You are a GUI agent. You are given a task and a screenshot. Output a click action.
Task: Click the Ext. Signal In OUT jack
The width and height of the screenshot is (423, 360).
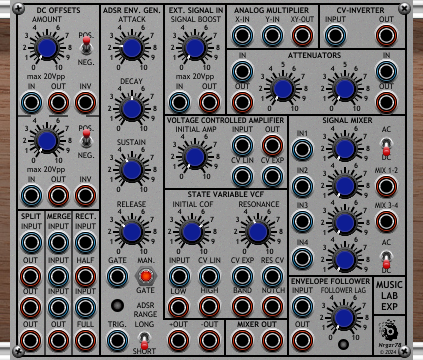[209, 102]
